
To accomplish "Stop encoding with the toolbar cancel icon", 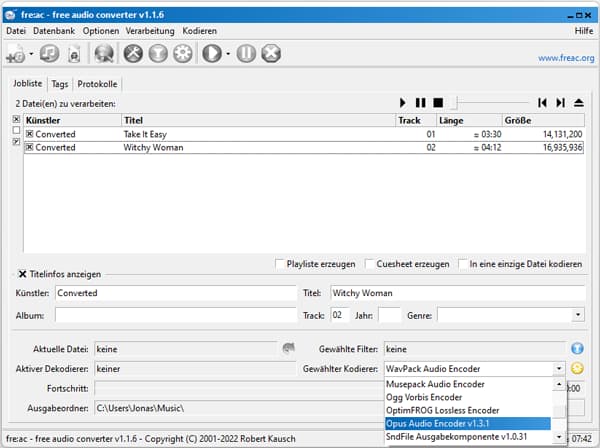I will (271, 53).
